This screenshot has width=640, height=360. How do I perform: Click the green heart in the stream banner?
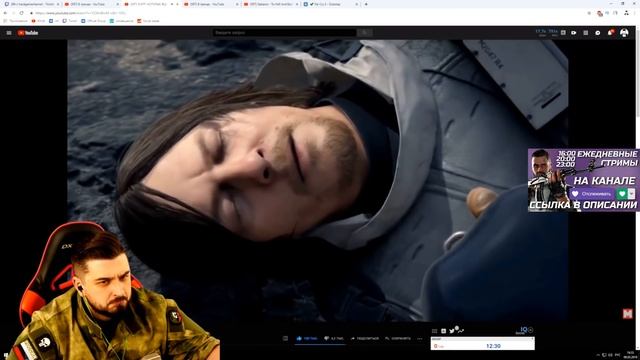point(622,194)
